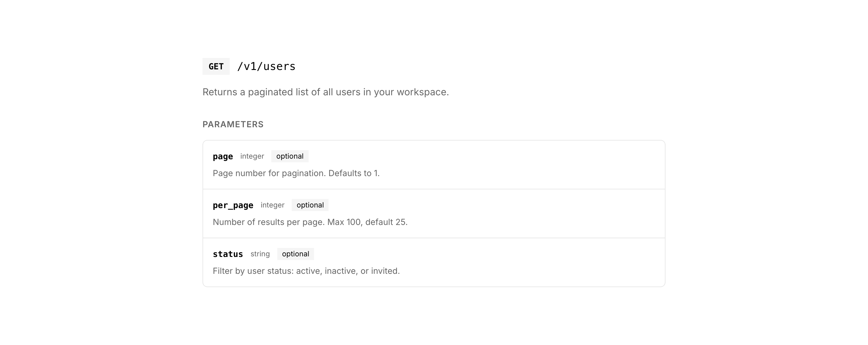Click the /v1/users endpoint path
This screenshot has height=345, width=868.
266,66
